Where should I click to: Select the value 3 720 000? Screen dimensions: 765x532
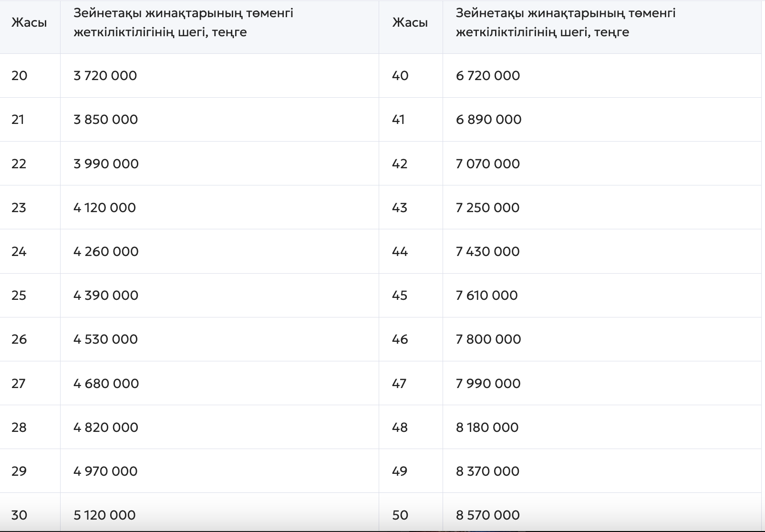[105, 76]
